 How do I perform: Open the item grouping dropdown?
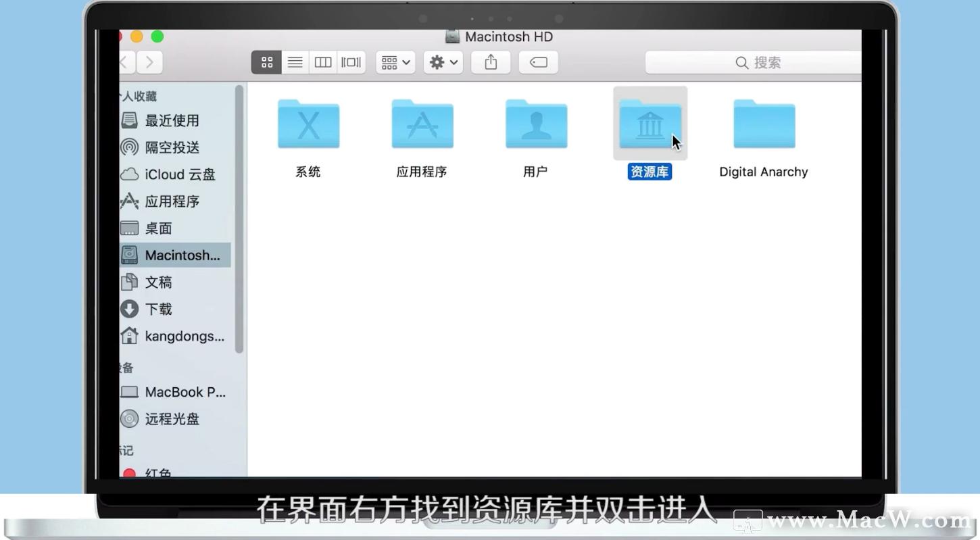(x=395, y=62)
